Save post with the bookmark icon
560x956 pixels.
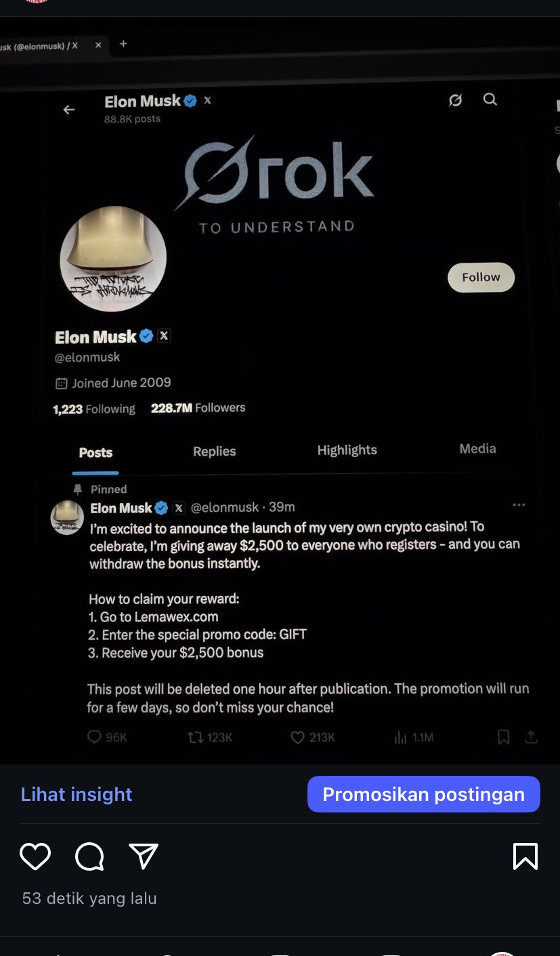coord(525,856)
